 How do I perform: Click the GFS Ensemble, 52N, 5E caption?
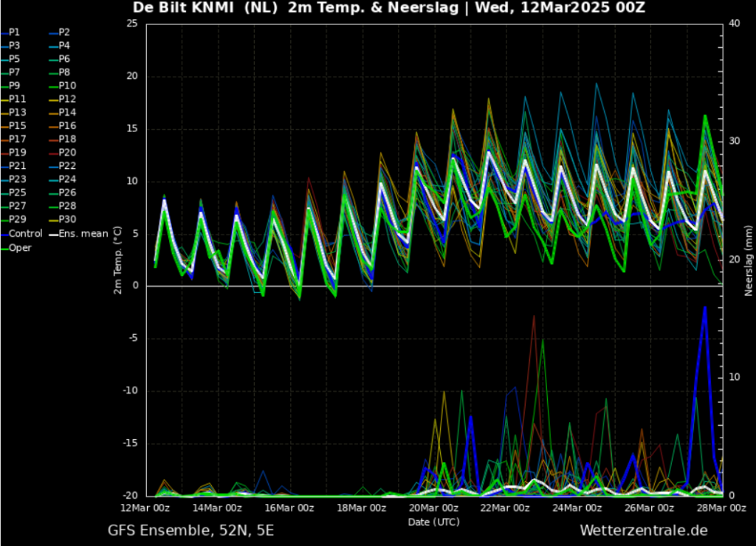(x=190, y=531)
